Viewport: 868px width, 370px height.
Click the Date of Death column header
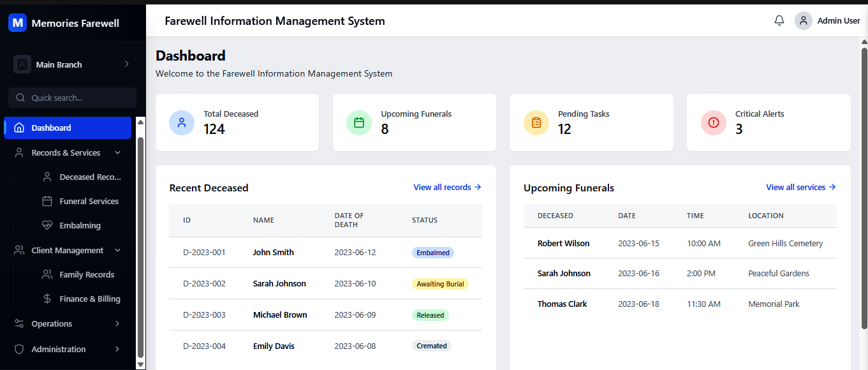(349, 220)
